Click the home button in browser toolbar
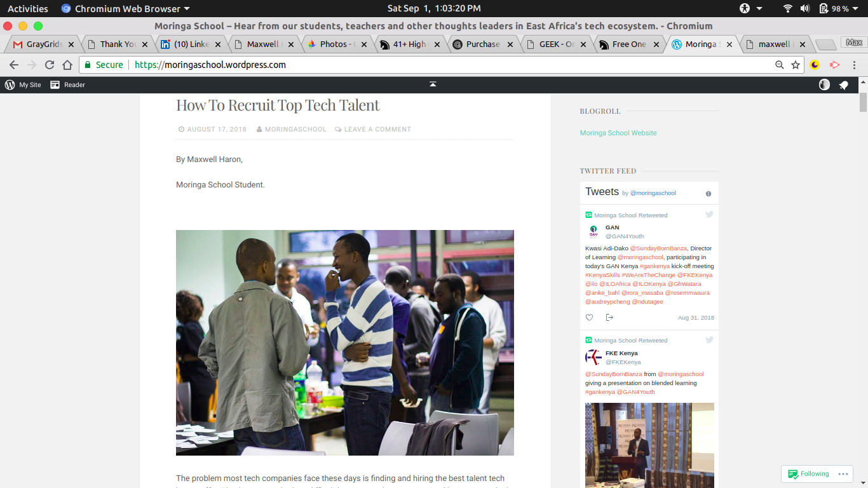 (67, 65)
